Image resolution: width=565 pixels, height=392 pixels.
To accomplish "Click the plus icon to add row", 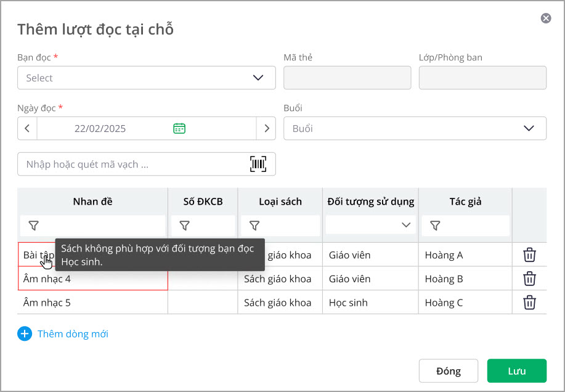I will coord(25,334).
